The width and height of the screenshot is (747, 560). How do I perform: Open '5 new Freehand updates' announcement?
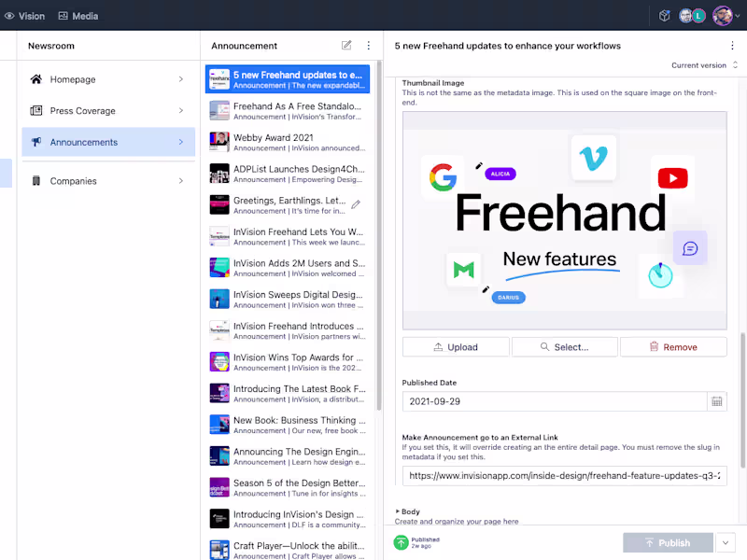288,79
